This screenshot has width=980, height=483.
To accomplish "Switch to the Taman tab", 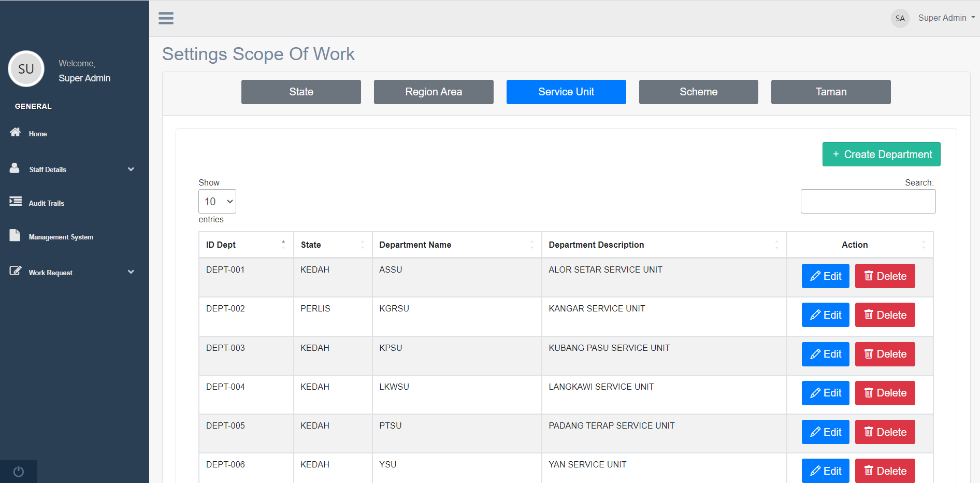I will pyautogui.click(x=831, y=92).
